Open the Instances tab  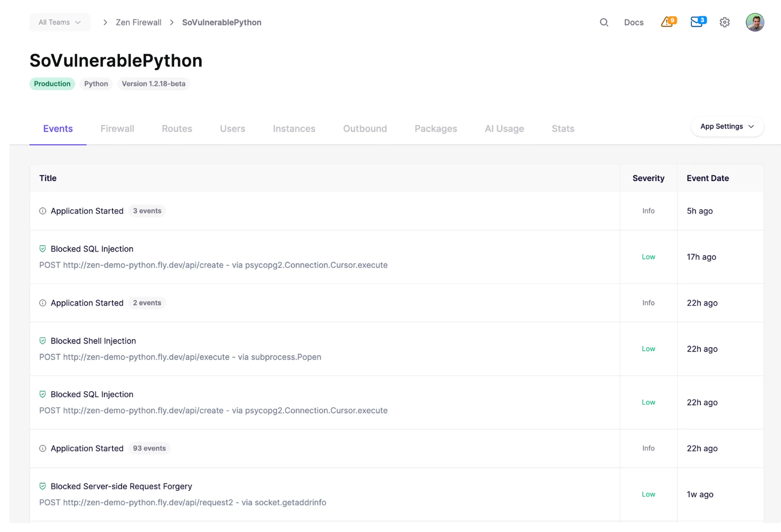(x=294, y=129)
